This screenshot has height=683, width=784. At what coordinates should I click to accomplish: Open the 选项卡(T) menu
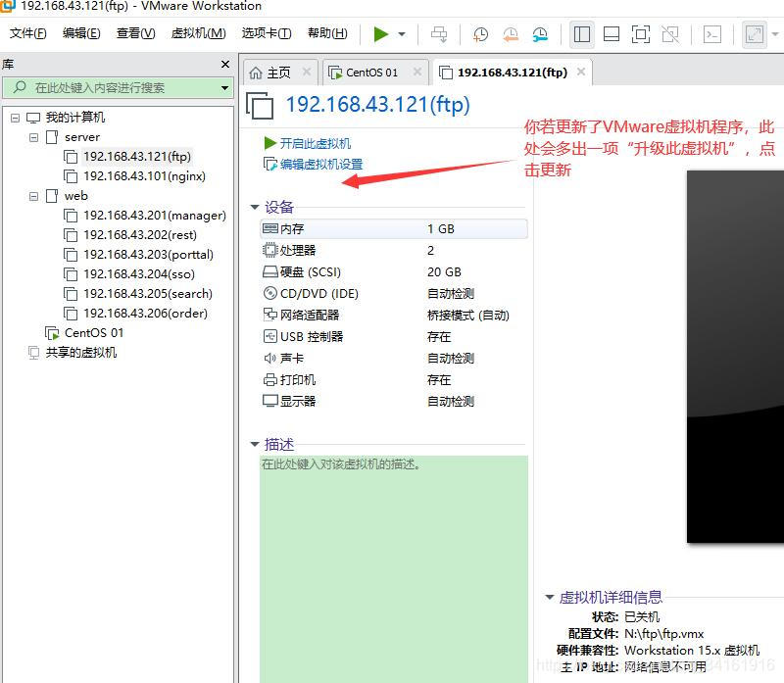[267, 33]
